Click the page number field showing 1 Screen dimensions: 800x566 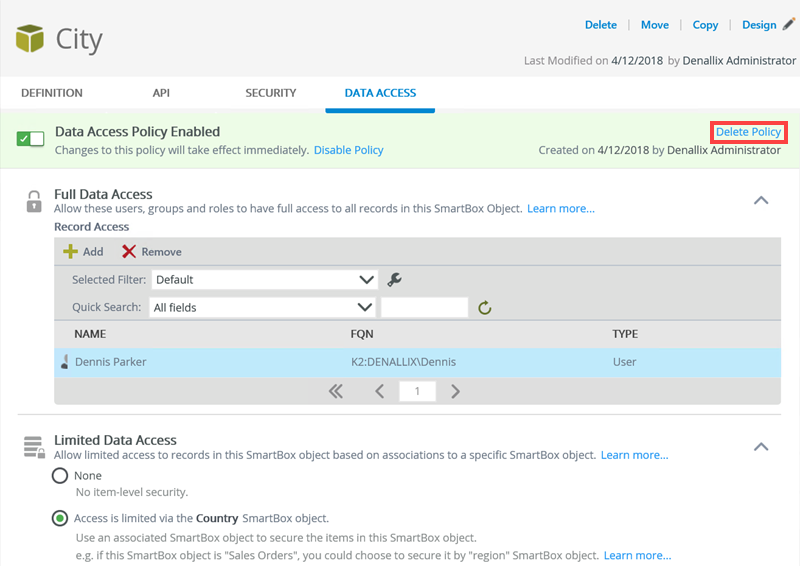[417, 391]
